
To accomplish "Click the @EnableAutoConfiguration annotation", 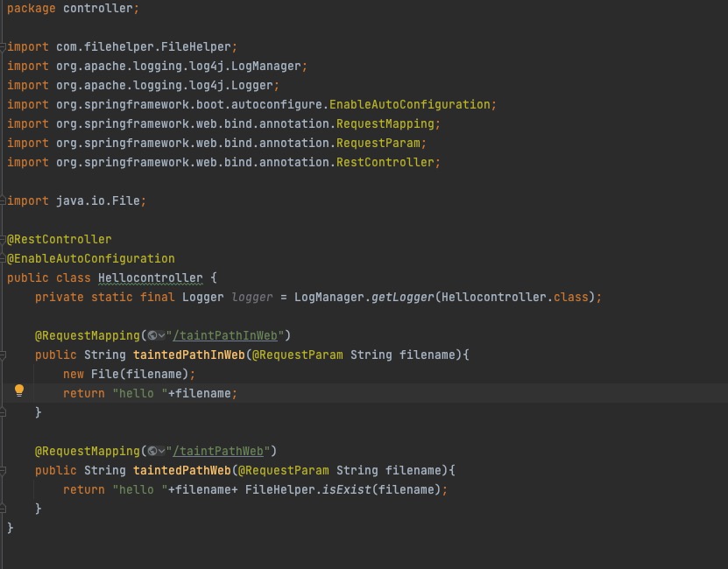I will (x=88, y=258).
